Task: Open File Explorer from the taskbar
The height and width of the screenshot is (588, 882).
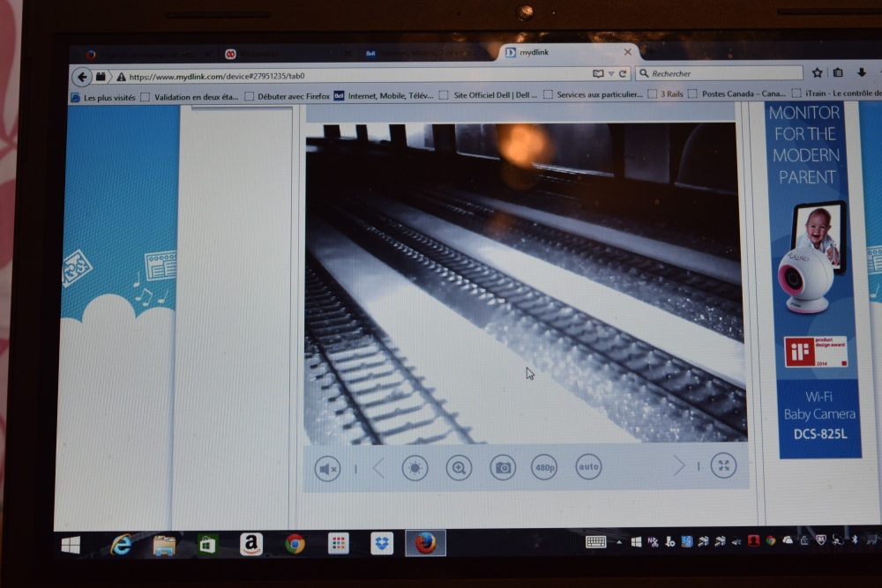Action: [164, 545]
